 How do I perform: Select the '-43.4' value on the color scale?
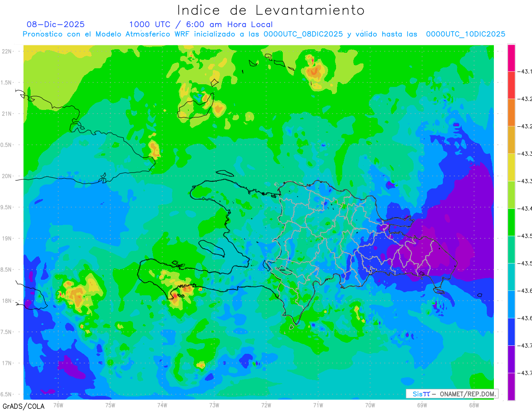(x=525, y=208)
